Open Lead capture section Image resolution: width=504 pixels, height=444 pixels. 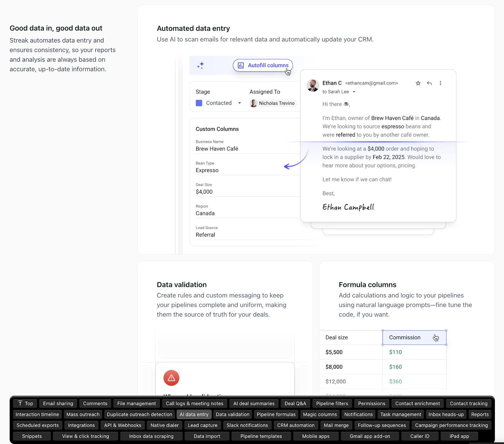point(203,425)
